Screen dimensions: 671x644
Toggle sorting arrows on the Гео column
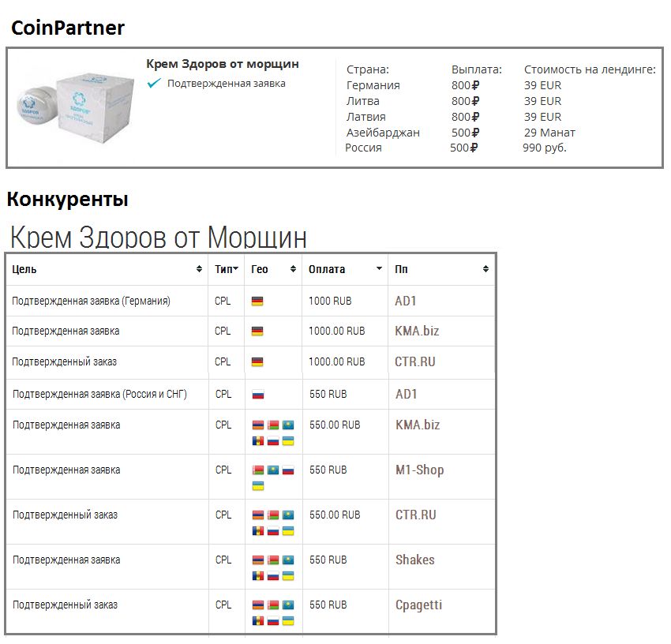pyautogui.click(x=293, y=268)
